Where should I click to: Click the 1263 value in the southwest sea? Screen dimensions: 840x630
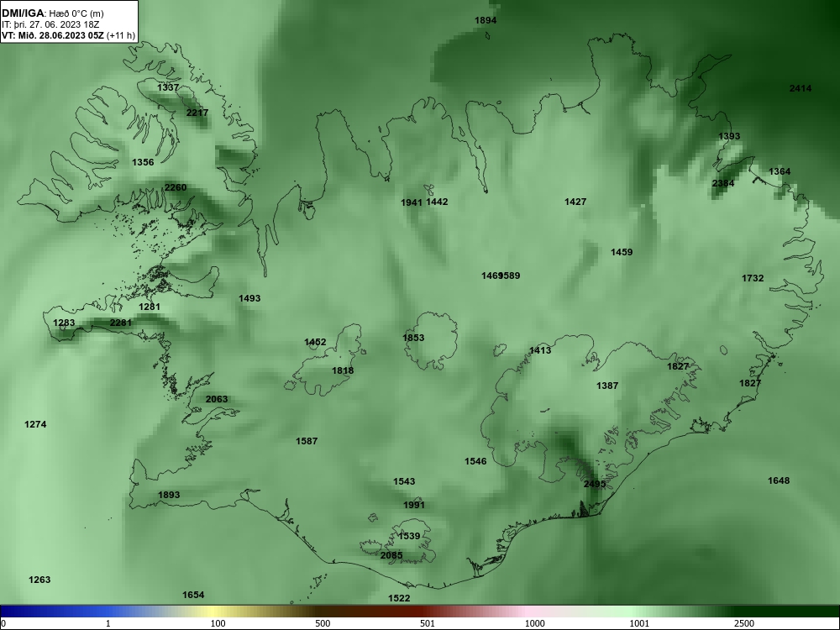tap(39, 580)
